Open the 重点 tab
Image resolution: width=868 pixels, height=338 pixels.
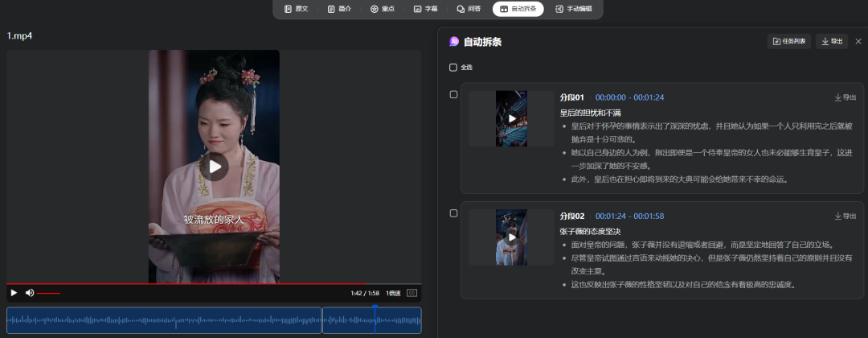(x=383, y=9)
